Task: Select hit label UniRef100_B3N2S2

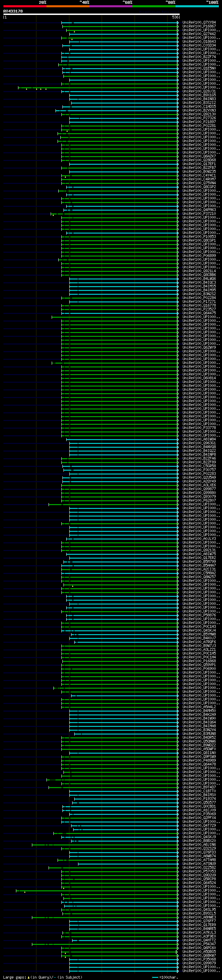Action: point(199,294)
